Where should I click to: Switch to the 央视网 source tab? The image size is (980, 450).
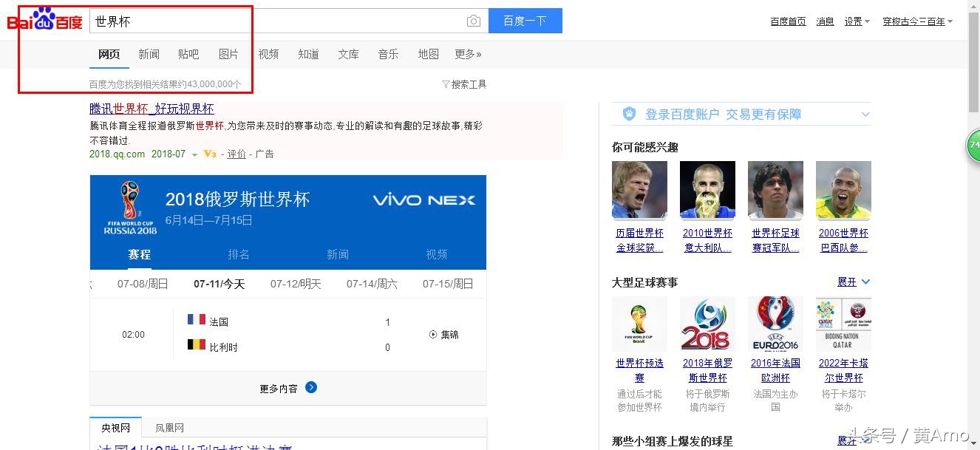click(x=116, y=428)
